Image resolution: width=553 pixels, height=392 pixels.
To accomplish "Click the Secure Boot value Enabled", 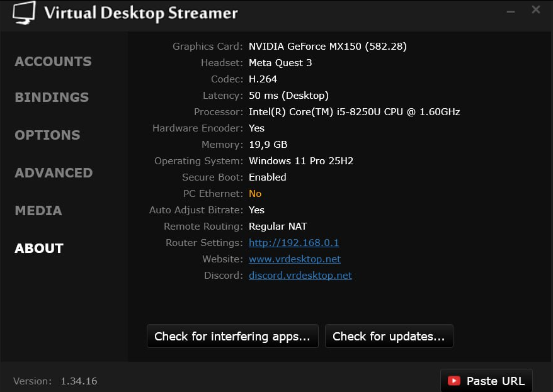I will coord(267,177).
